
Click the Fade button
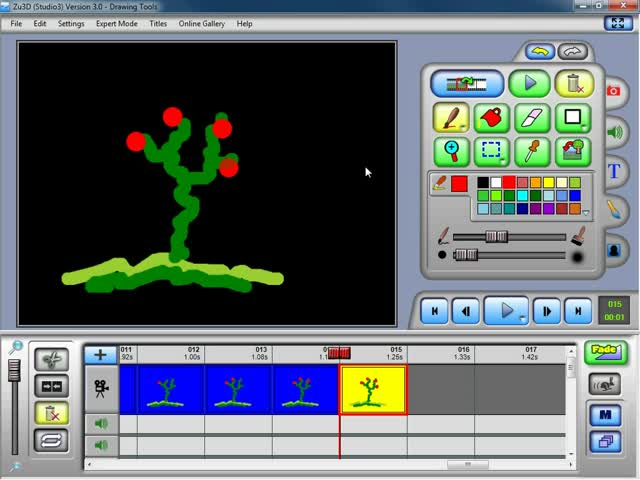pos(604,352)
